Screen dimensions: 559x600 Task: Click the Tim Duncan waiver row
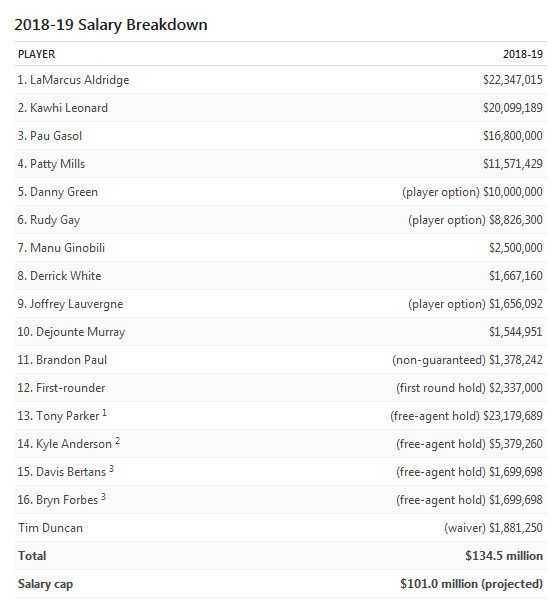click(280, 528)
